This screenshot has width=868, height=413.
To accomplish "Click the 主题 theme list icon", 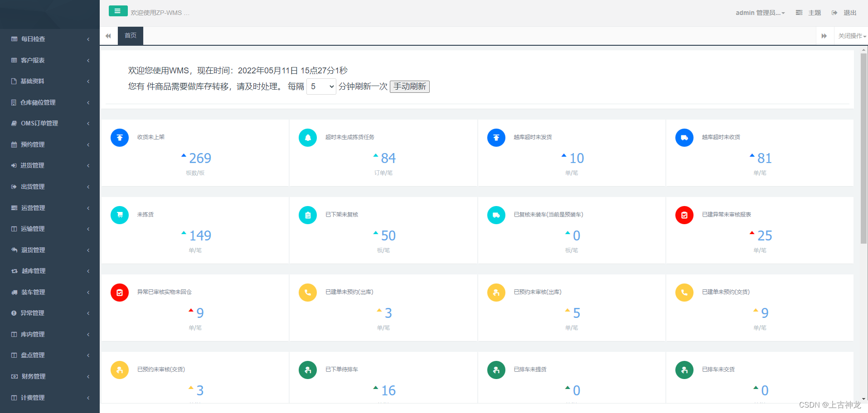I will point(799,13).
